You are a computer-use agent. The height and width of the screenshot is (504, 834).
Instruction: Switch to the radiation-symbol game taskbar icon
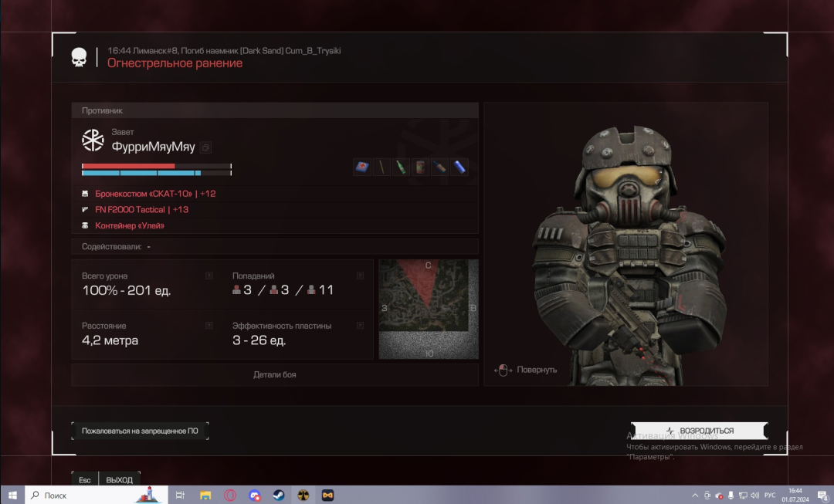click(303, 495)
